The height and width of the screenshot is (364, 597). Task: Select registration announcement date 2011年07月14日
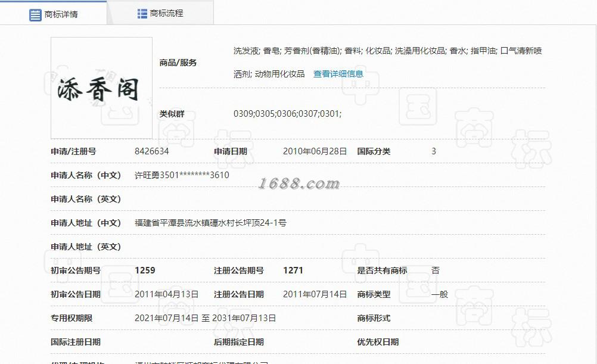click(x=315, y=294)
